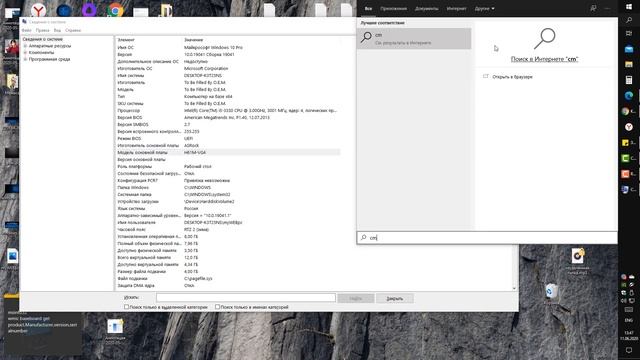Select the Версия BIOS row

pyautogui.click(x=228, y=118)
